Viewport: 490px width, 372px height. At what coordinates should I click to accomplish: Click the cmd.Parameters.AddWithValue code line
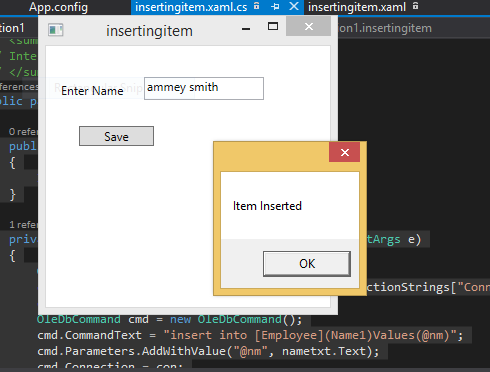point(208,351)
